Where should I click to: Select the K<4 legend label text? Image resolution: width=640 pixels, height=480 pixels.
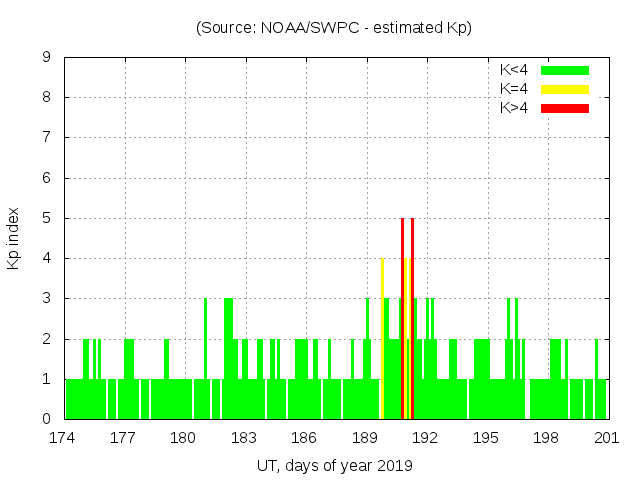pos(516,70)
